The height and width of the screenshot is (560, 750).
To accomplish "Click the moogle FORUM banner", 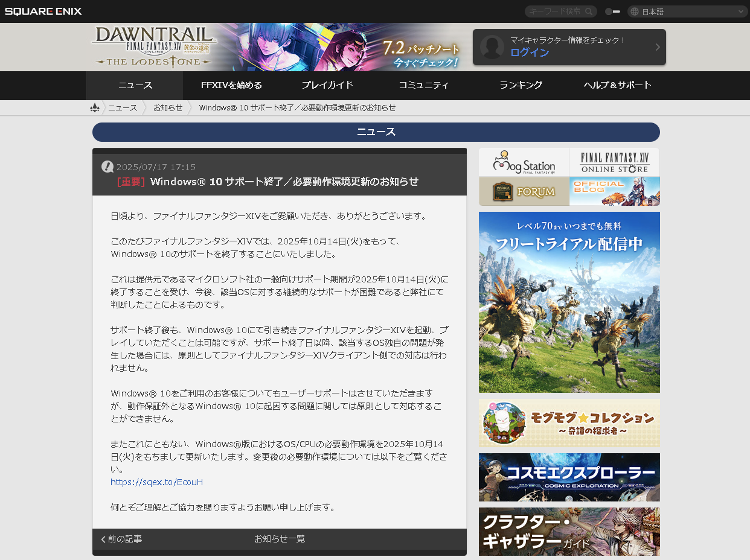I will pos(524,191).
